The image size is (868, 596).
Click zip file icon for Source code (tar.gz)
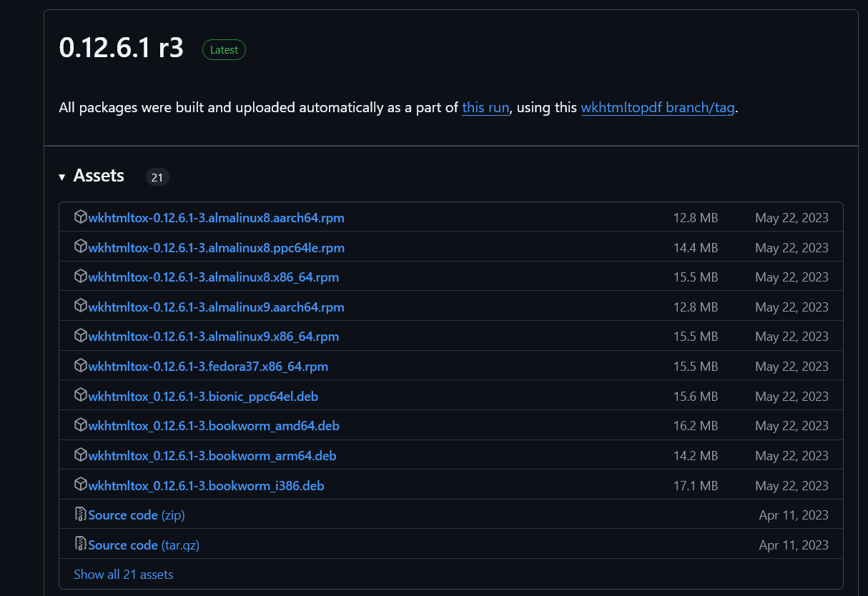click(81, 544)
